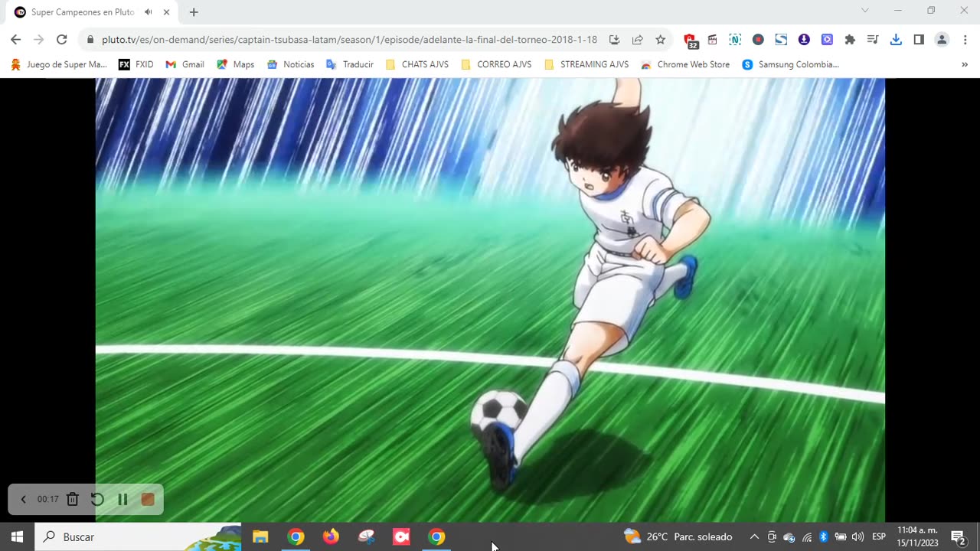This screenshot has height=551, width=980.
Task: Reload the Pluto TV page
Action: click(62, 40)
